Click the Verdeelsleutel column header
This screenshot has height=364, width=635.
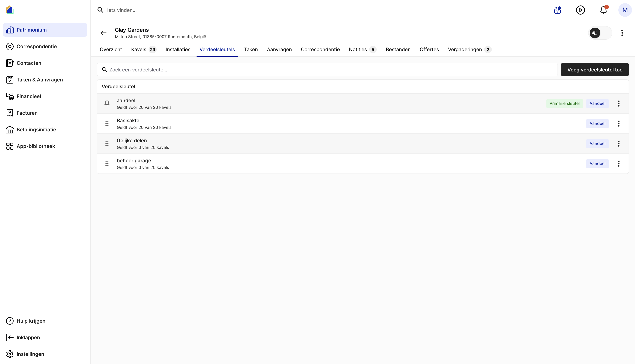pos(118,87)
